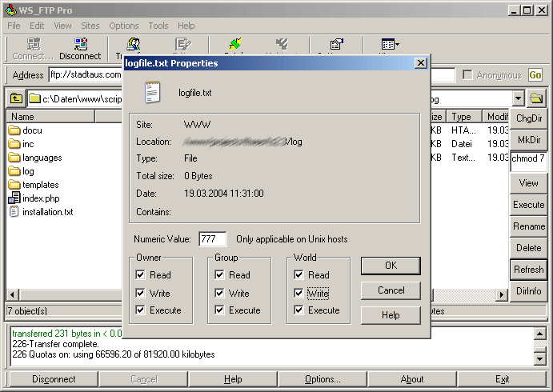The width and height of the screenshot is (553, 392).
Task: Uncheck Group Read permission
Action: click(x=219, y=274)
